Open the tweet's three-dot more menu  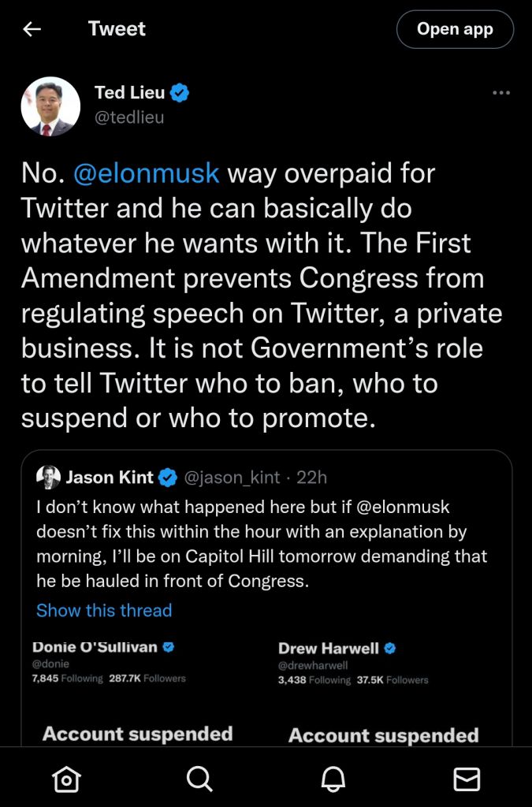[x=500, y=93]
